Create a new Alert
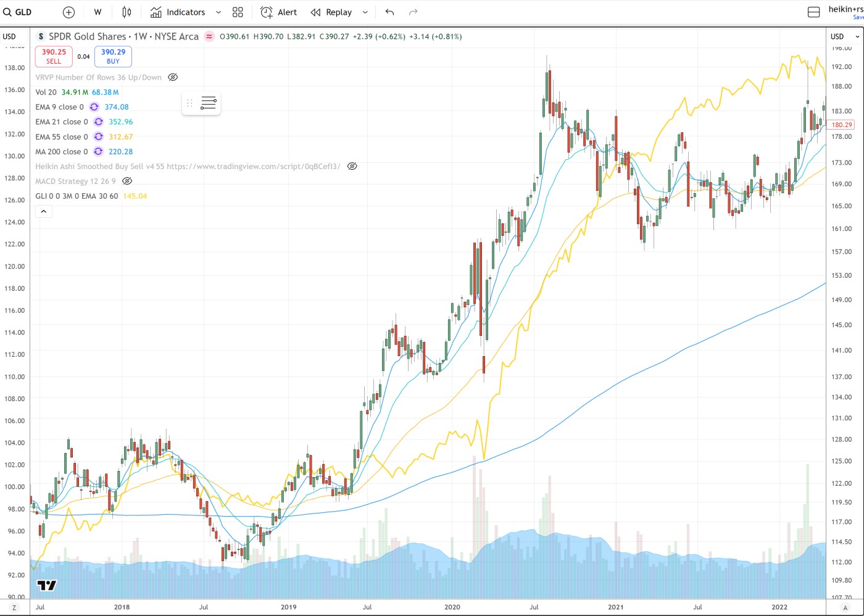The width and height of the screenshot is (864, 616). tap(278, 12)
